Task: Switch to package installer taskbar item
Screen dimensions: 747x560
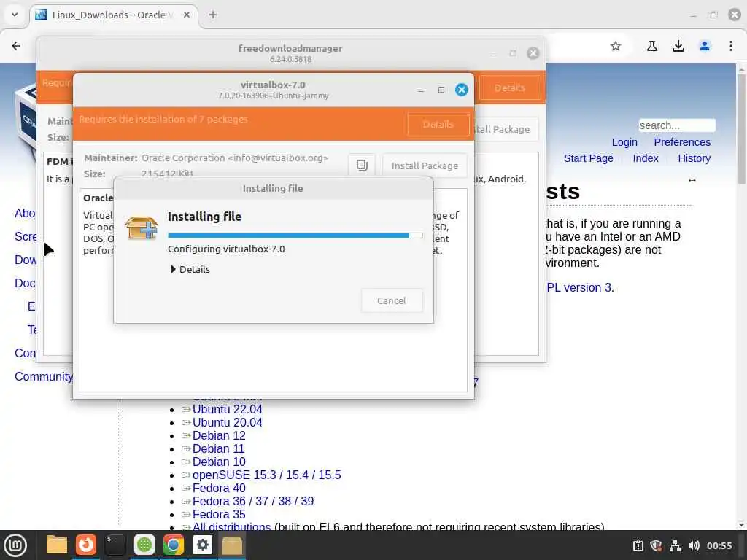Action: pyautogui.click(x=232, y=545)
